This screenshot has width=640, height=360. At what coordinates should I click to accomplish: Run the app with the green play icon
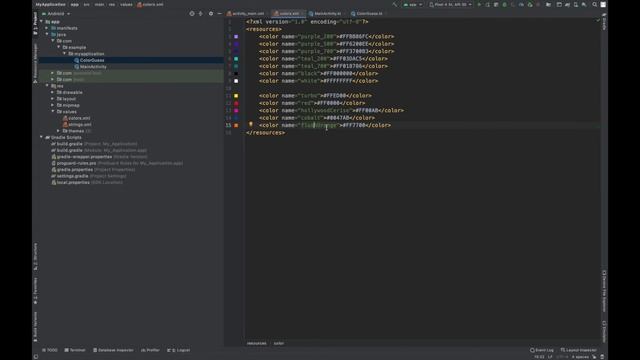(479, 4)
